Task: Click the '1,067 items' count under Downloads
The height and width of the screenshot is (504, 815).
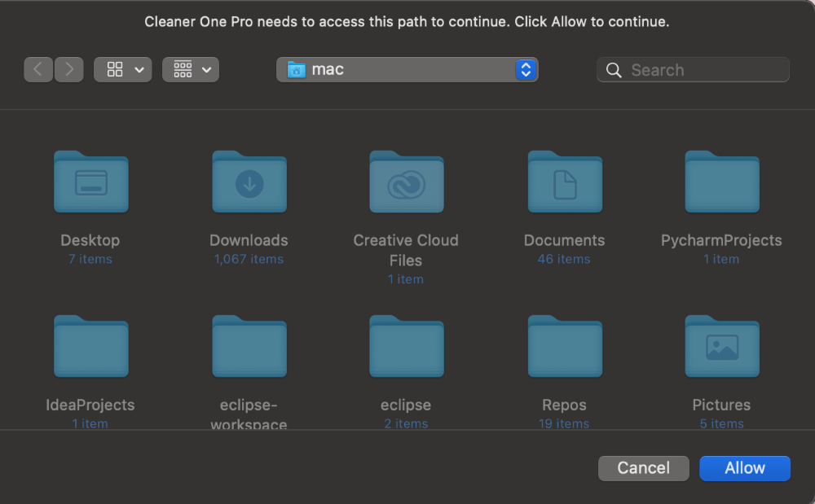Action: point(249,259)
